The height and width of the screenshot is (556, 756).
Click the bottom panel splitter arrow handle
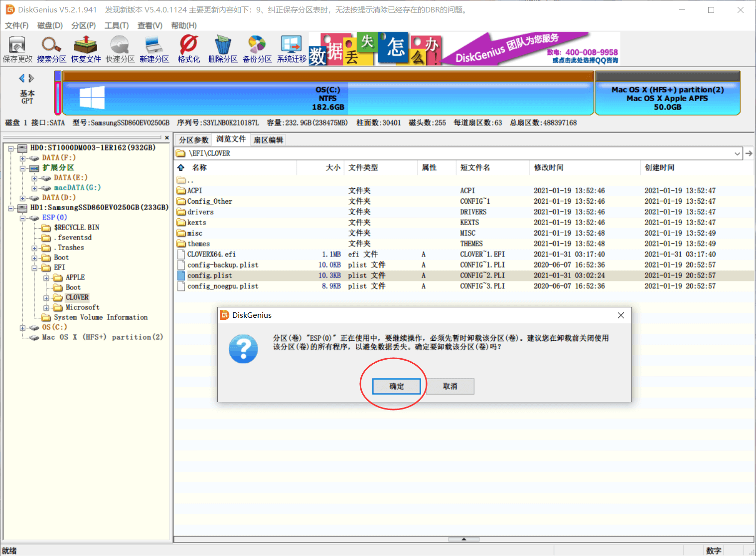tap(463, 539)
